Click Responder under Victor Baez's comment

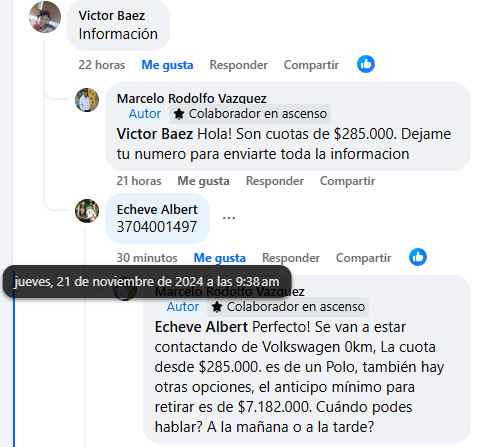point(239,65)
